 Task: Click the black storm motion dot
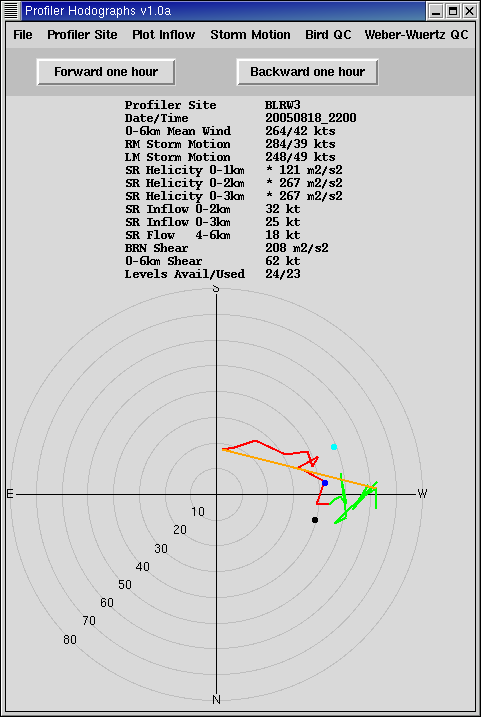[x=315, y=520]
